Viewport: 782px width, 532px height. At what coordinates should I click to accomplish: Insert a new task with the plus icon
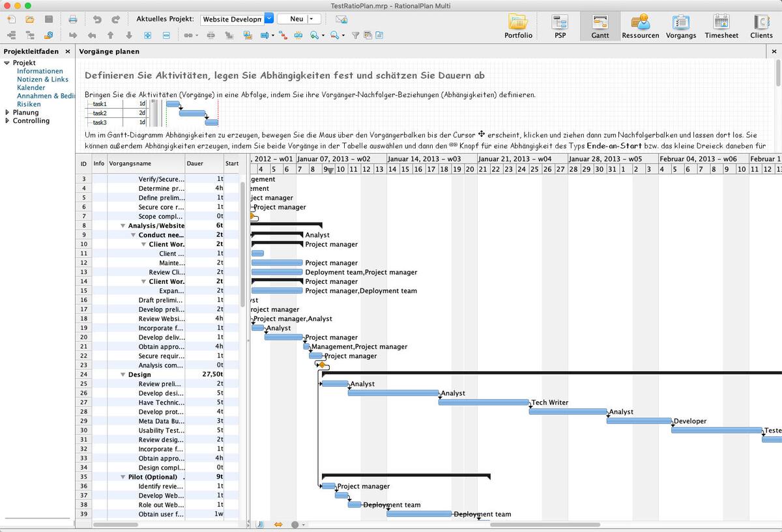pos(148,35)
